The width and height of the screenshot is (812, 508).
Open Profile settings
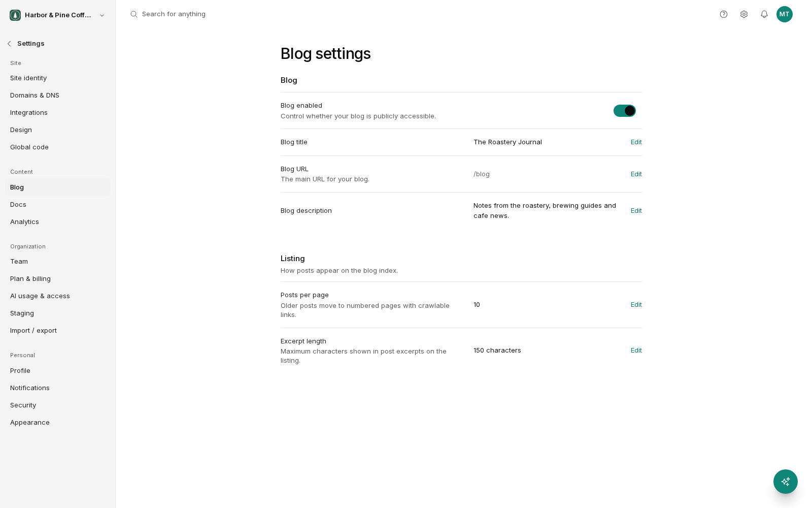57,371
